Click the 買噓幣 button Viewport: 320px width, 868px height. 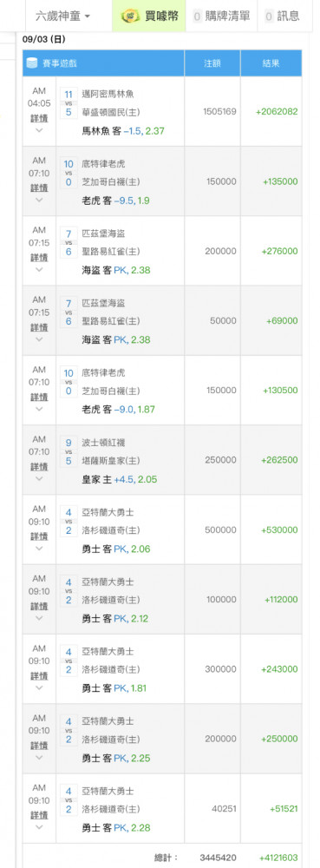(149, 16)
